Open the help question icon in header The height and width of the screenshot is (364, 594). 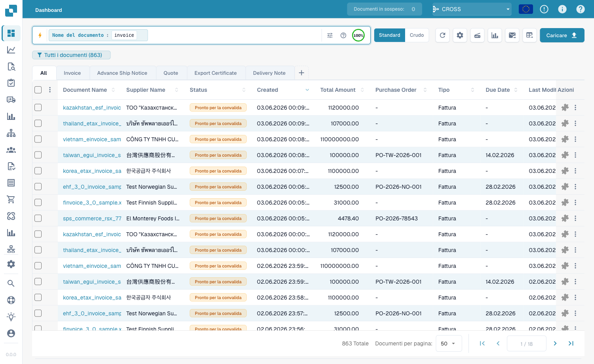[581, 9]
